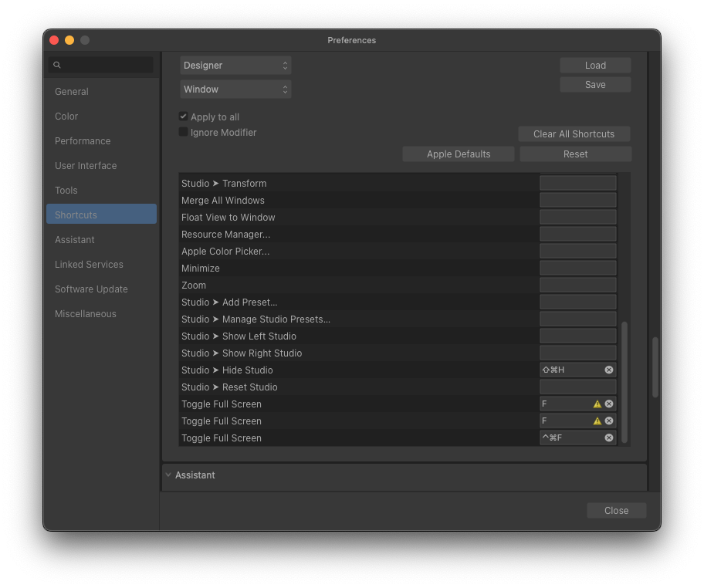Click the Load button
704x588 pixels.
(594, 65)
